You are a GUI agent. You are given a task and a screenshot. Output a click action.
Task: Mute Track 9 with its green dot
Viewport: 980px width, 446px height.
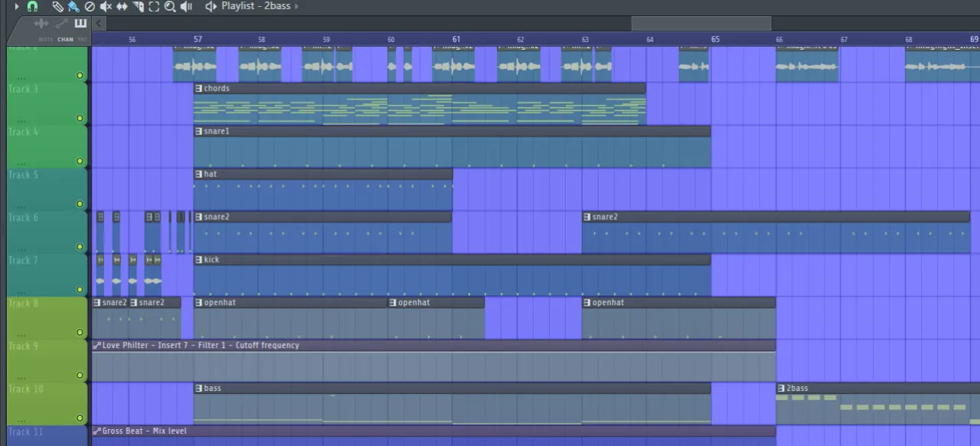coord(80,375)
